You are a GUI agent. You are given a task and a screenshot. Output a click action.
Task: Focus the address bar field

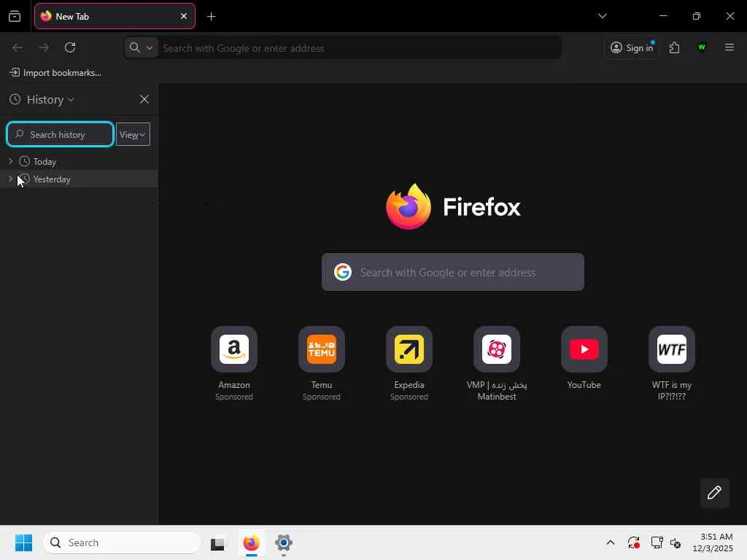[x=360, y=48]
